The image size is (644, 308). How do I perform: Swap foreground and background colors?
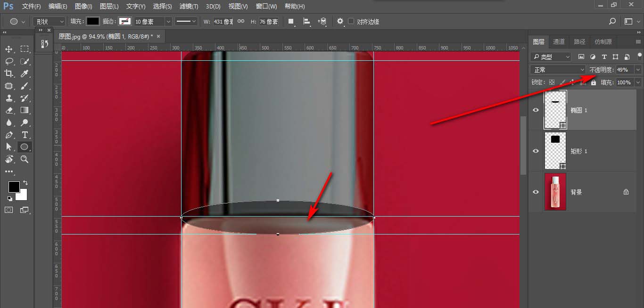[25, 183]
